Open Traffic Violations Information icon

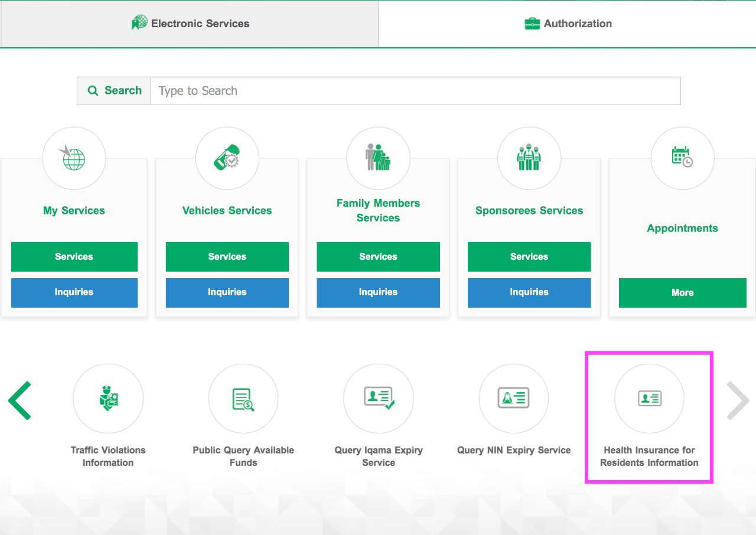[108, 399]
